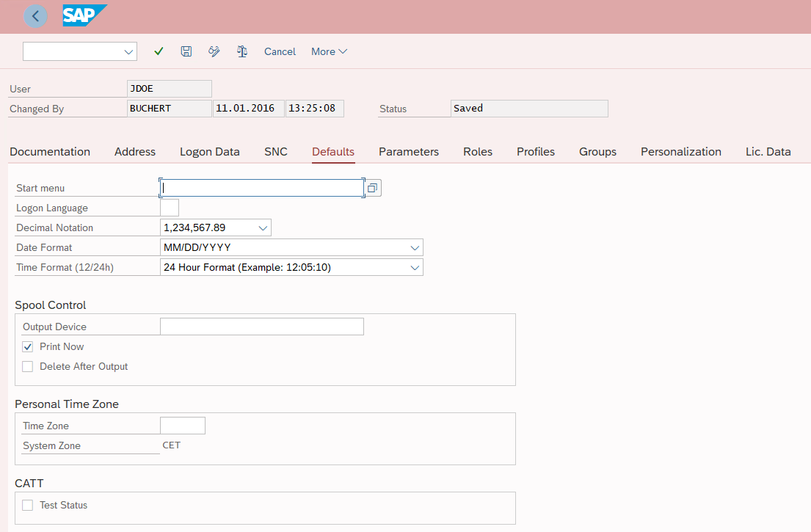Click the Personal Time Zone heading
Viewport: 811px width, 532px height.
tap(67, 404)
